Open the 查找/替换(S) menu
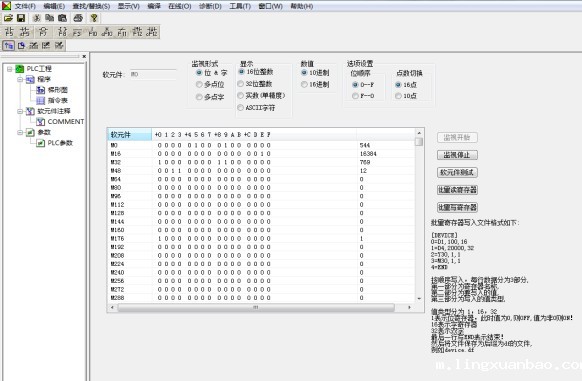Image resolution: width=582 pixels, height=381 pixels. (x=91, y=6)
